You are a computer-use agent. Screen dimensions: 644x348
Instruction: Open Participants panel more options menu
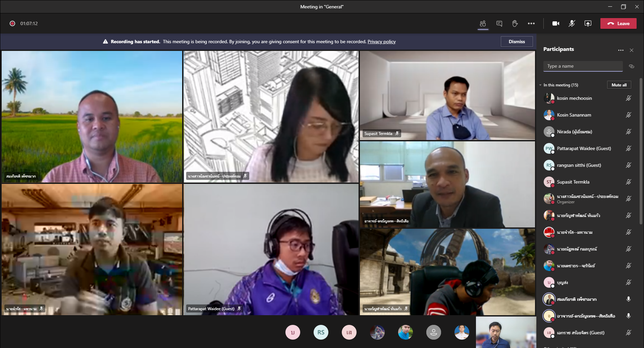coord(621,50)
